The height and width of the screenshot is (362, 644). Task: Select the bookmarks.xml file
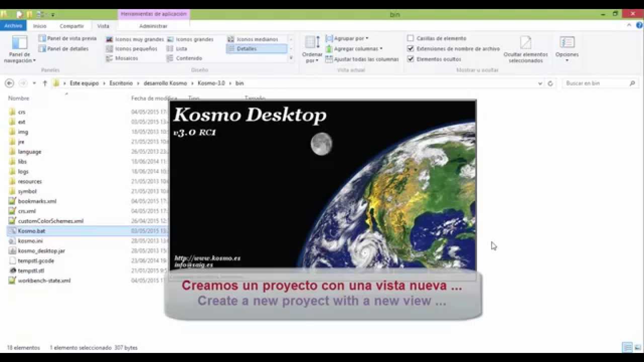point(37,201)
